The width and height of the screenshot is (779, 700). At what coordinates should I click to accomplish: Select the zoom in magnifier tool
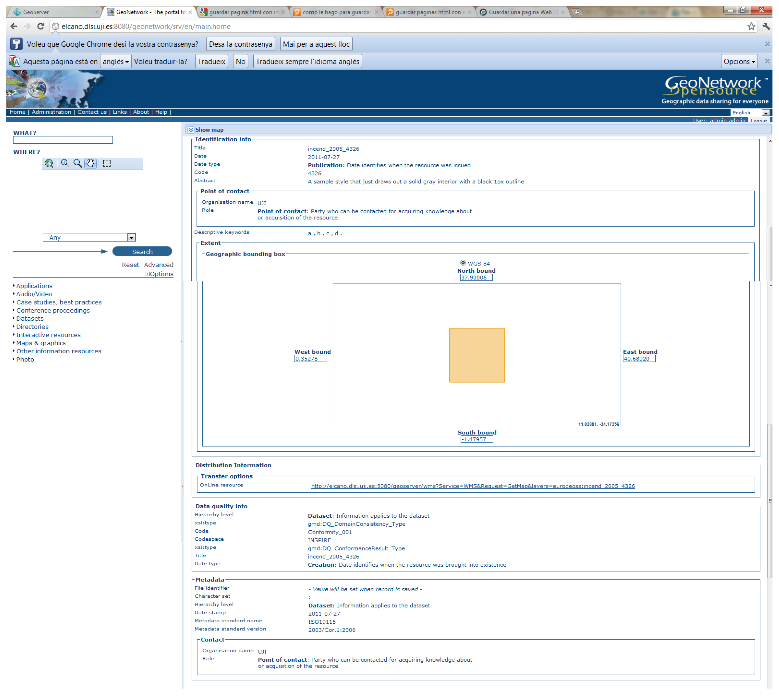pos(65,163)
